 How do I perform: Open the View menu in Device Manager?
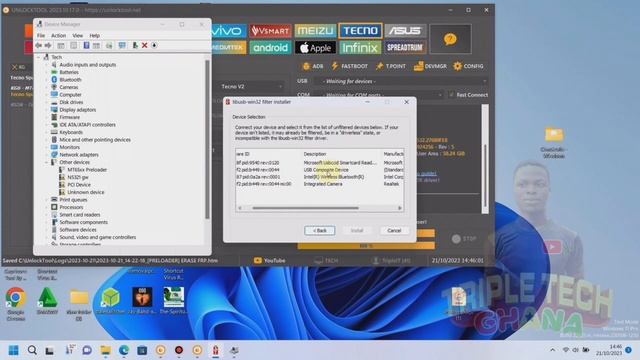point(78,36)
